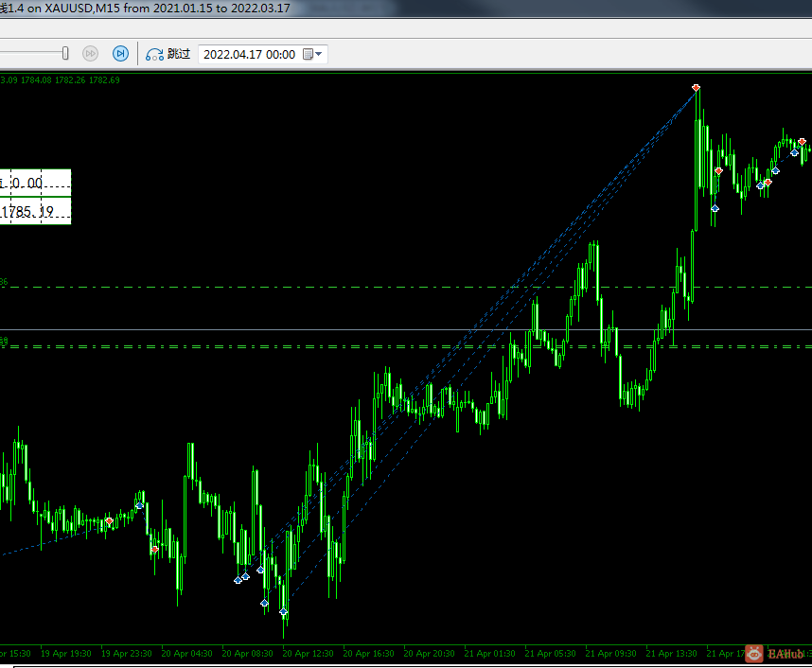Click the 跳过 skip-to button
The width and height of the screenshot is (812, 668).
point(168,54)
